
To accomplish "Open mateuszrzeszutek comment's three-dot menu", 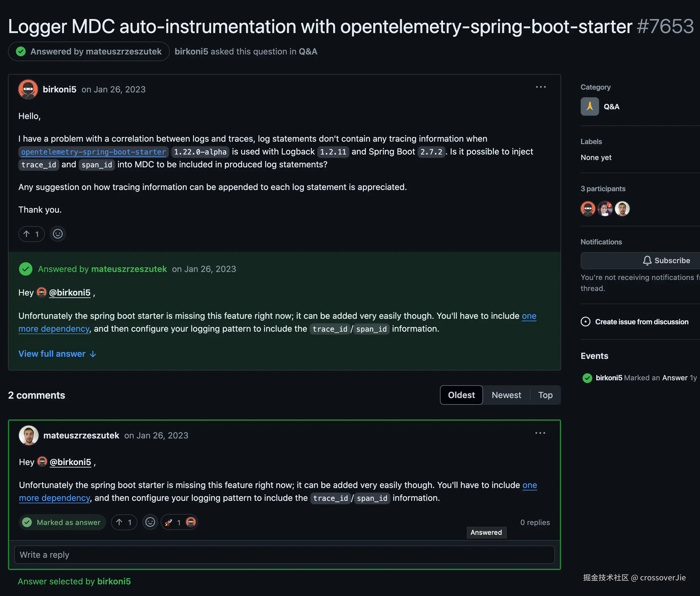I will coord(540,433).
